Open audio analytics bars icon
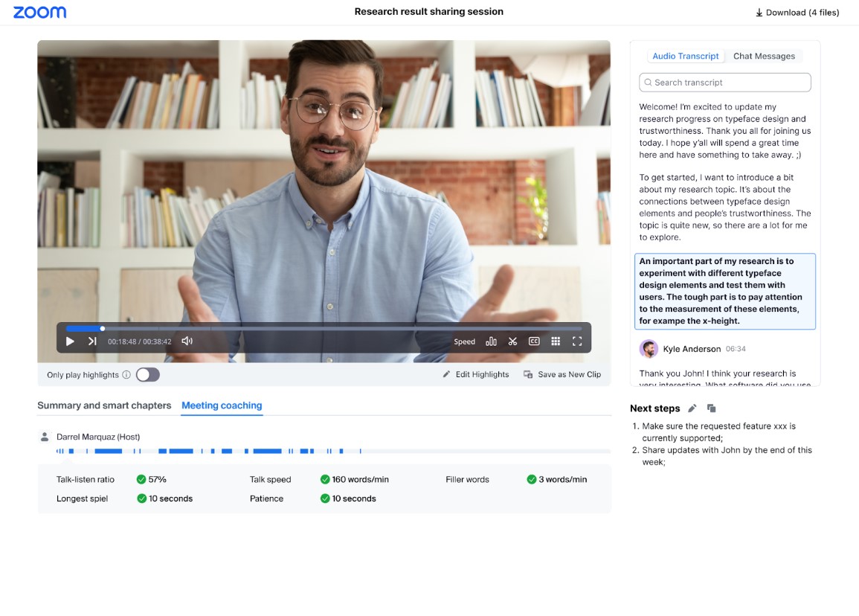Image resolution: width=859 pixels, height=616 pixels. pos(491,341)
